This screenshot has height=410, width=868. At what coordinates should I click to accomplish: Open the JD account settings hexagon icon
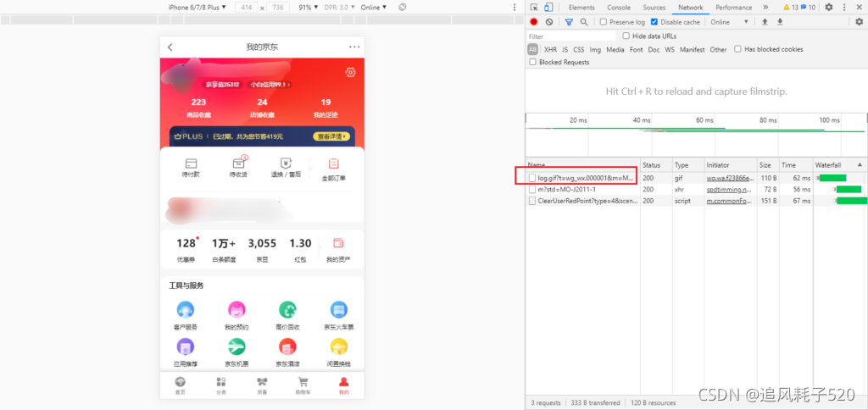pos(350,72)
